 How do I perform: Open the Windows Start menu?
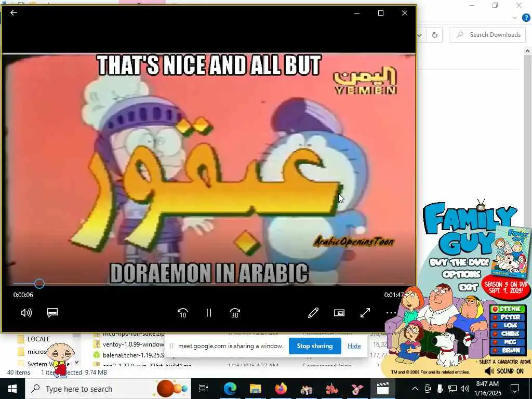(12, 389)
